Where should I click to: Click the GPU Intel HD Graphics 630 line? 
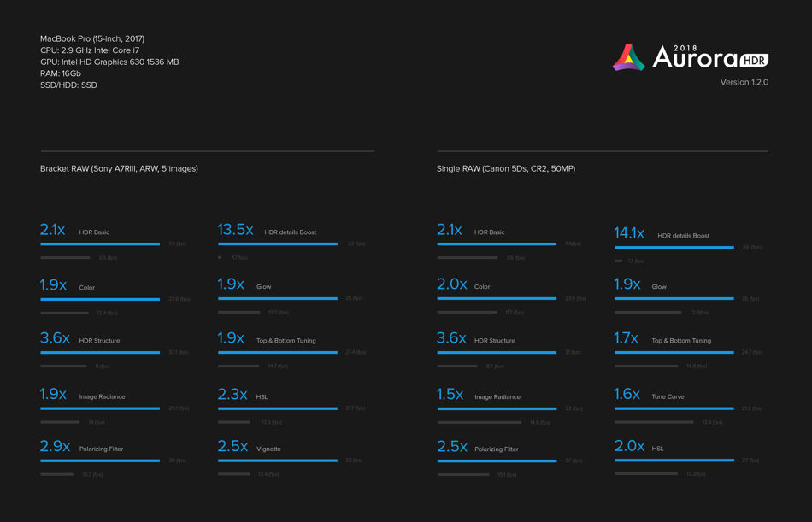(x=109, y=62)
